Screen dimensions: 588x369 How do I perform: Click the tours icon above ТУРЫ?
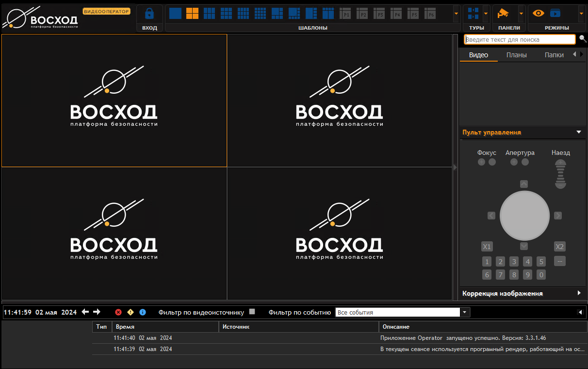click(473, 14)
